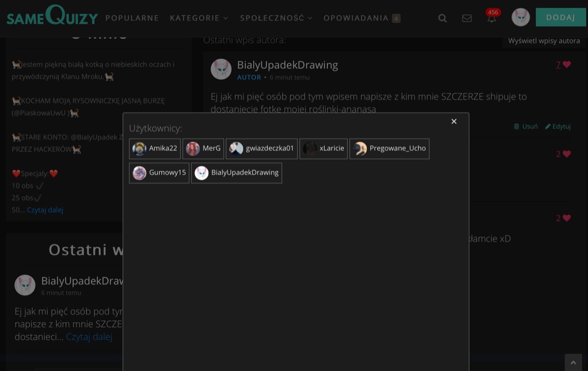Viewport: 588px width, 371px height.
Task: Open the messages envelope icon
Action: click(467, 18)
